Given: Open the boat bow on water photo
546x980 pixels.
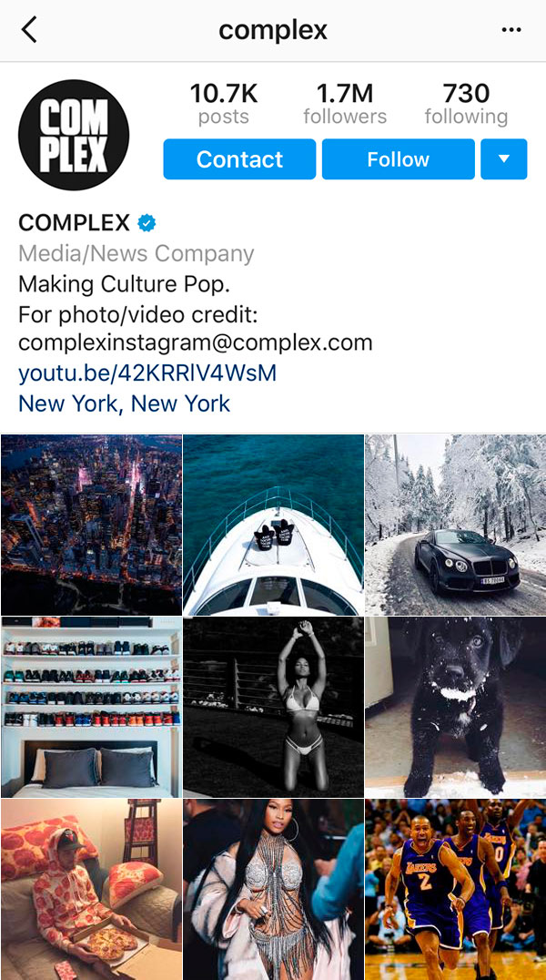Looking at the screenshot, I should 274,525.
